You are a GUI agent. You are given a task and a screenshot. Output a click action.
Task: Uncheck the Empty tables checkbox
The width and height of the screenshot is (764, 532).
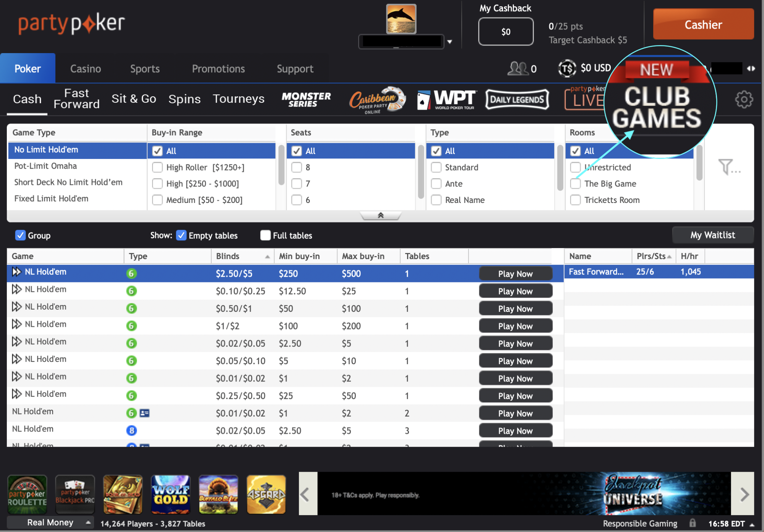tap(181, 235)
